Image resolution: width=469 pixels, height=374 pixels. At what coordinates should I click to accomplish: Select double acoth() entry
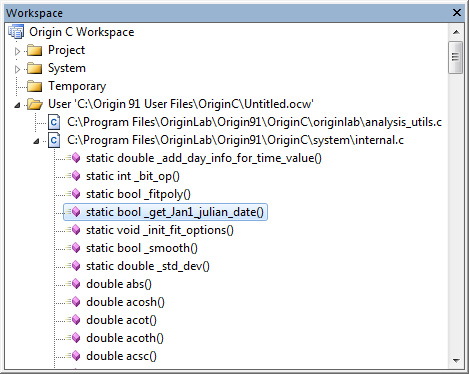click(125, 338)
